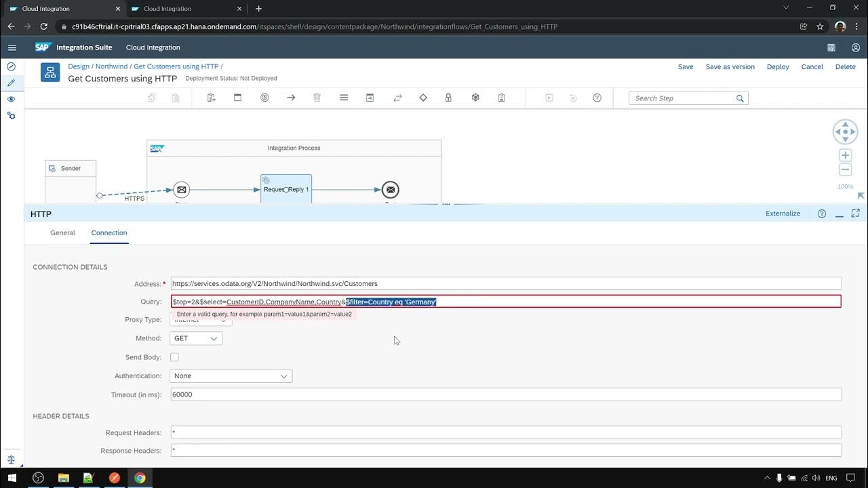This screenshot has width=868, height=488.
Task: Select the Design pencil icon in sidebar
Action: (x=11, y=83)
